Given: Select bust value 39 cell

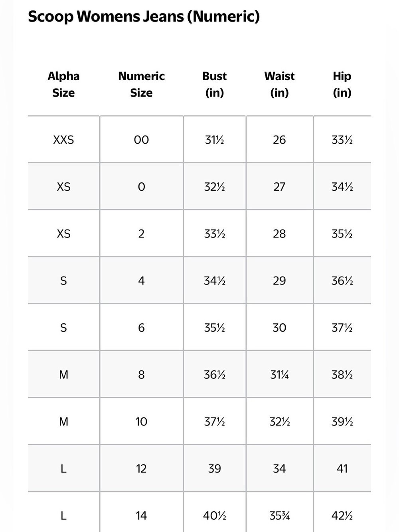Looking at the screenshot, I should pos(214,469).
